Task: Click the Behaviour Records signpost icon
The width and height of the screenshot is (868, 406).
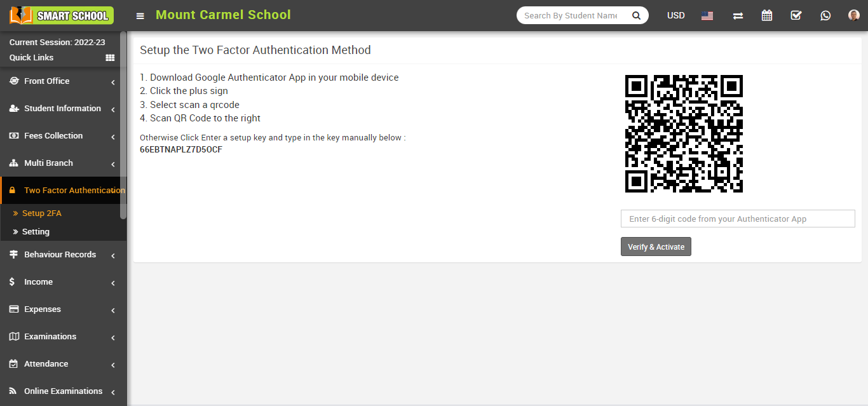Action: [14, 255]
